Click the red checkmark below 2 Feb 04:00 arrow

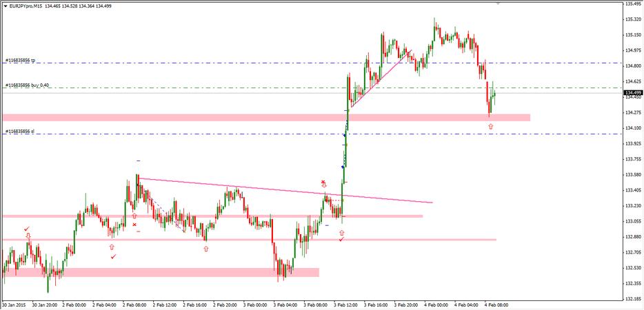[x=113, y=256]
